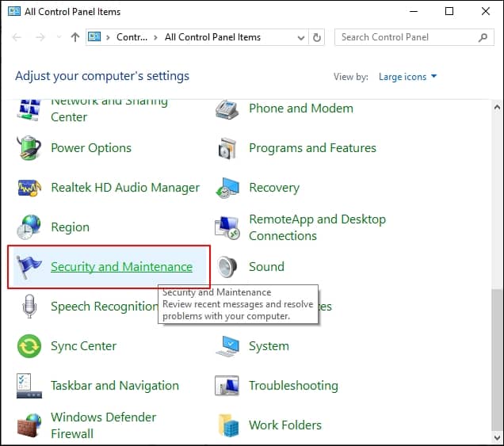Expand chevron before Contr... breadcrumb
The height and width of the screenshot is (446, 504).
pyautogui.click(x=108, y=37)
